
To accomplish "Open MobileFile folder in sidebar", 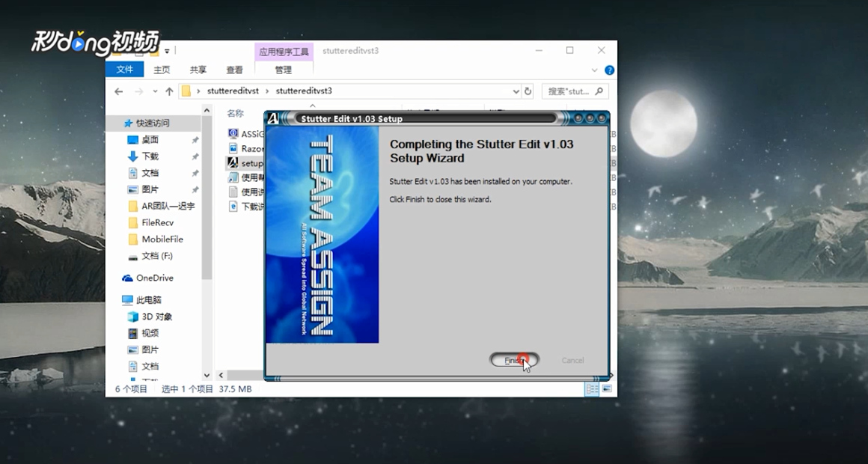I will point(162,239).
